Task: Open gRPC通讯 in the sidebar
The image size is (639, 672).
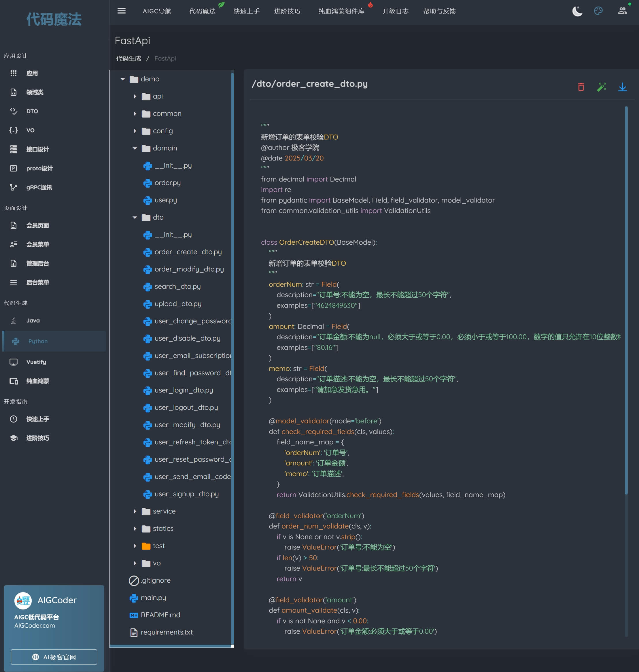Action: 39,187
